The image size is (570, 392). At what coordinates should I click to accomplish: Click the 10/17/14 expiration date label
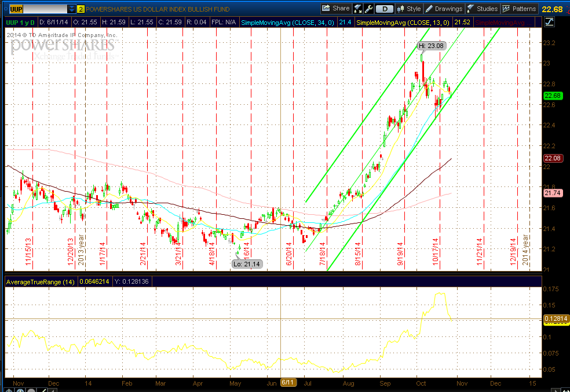tap(435, 252)
